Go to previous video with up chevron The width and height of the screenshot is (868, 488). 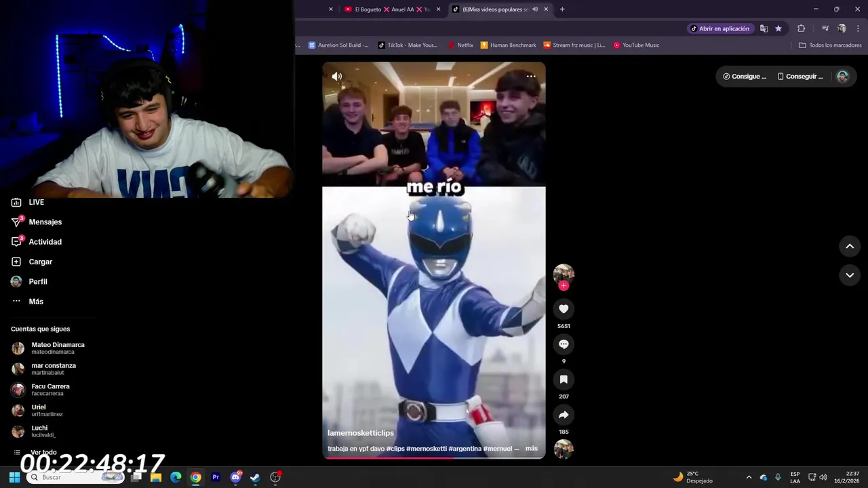tap(850, 247)
